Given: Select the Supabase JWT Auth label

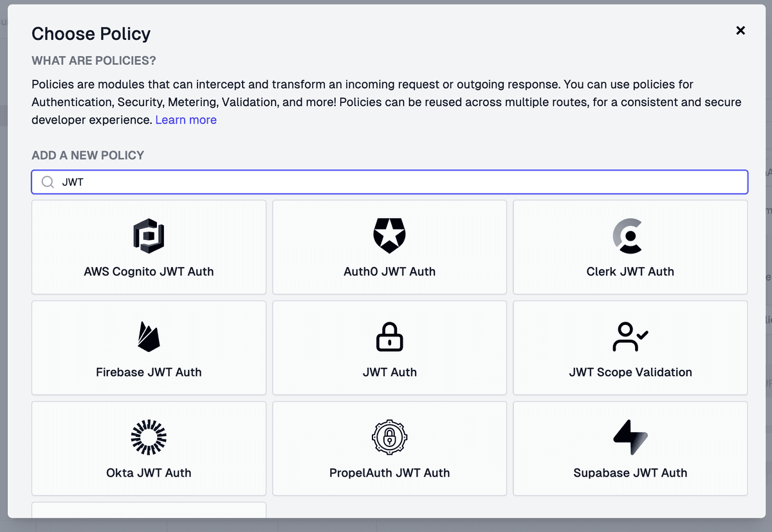Looking at the screenshot, I should (x=630, y=473).
